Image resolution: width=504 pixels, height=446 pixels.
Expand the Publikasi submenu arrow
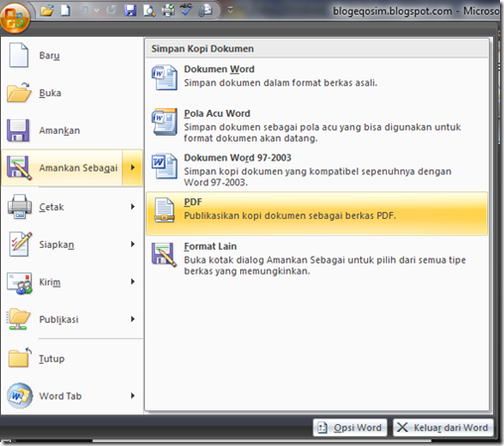pyautogui.click(x=133, y=319)
